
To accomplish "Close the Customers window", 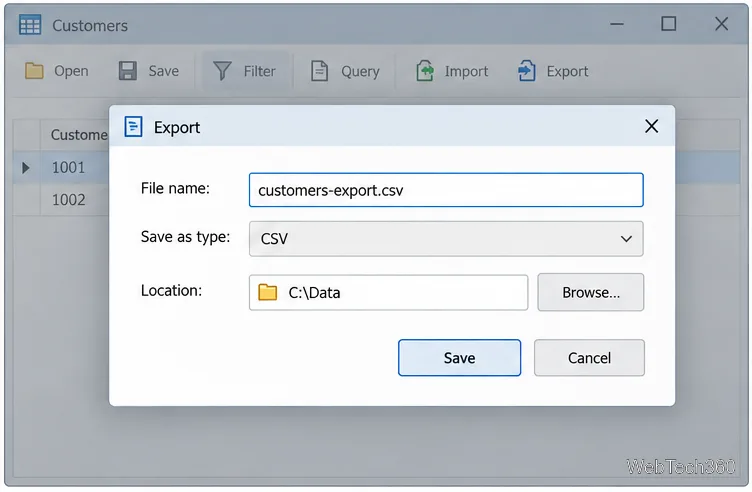I will tap(721, 23).
